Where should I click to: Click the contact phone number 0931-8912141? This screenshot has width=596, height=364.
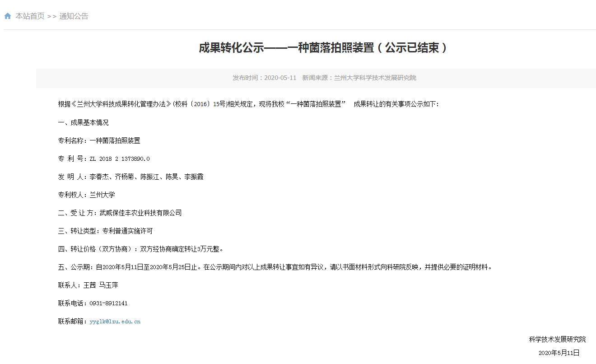coord(108,303)
